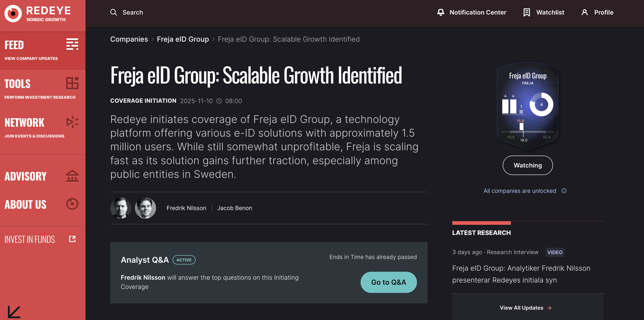Click the search magnifier icon
The image size is (644, 320).
pyautogui.click(x=114, y=12)
